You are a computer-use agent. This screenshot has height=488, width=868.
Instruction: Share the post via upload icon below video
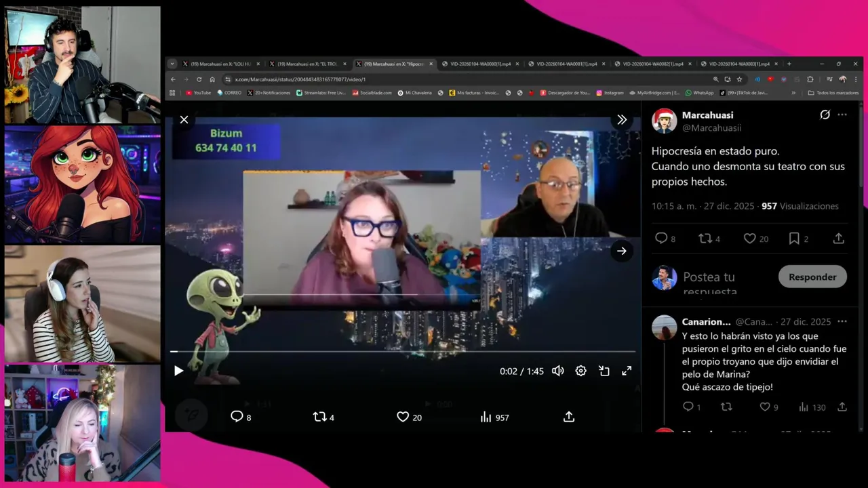pos(569,417)
